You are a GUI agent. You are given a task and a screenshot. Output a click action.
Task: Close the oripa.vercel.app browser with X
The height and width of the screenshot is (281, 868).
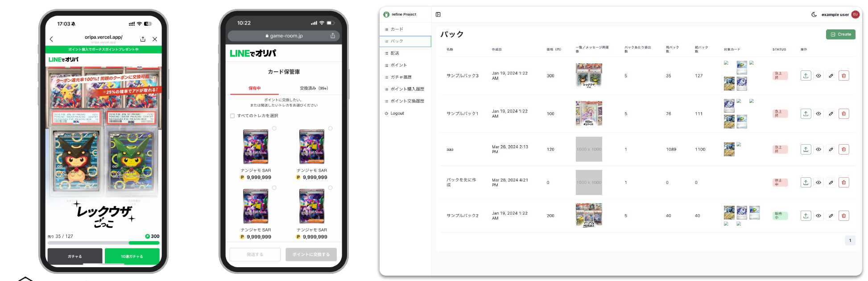(155, 39)
